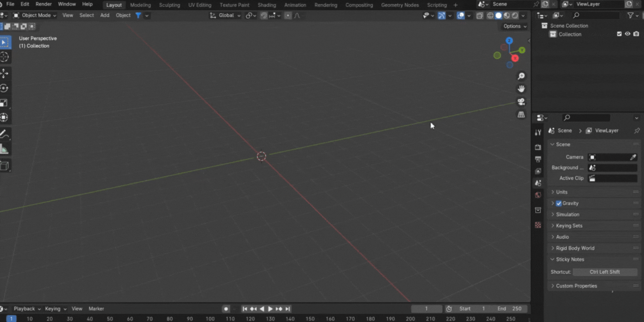Select the Move tool in toolbar
The width and height of the screenshot is (644, 322).
point(4,73)
